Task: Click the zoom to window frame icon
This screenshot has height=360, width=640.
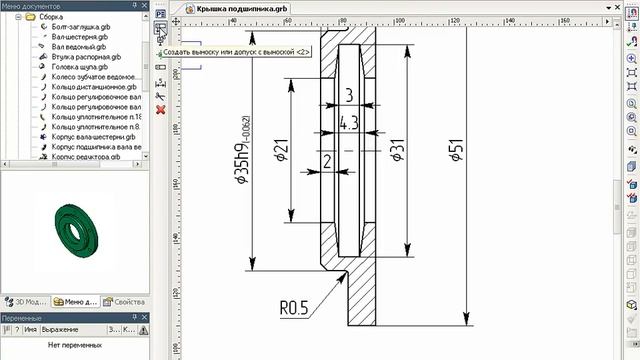Action: (632, 73)
